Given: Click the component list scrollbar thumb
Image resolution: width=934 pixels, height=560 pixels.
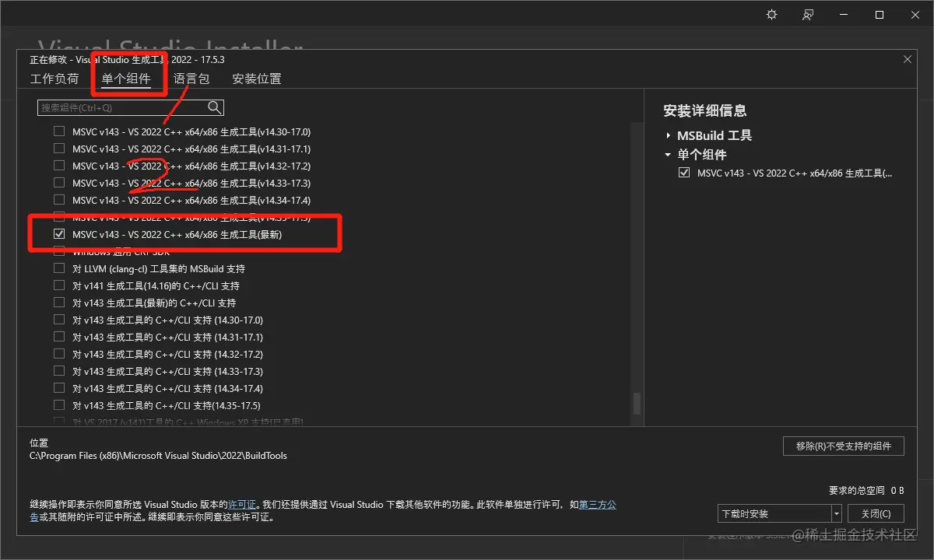Looking at the screenshot, I should pyautogui.click(x=637, y=403).
